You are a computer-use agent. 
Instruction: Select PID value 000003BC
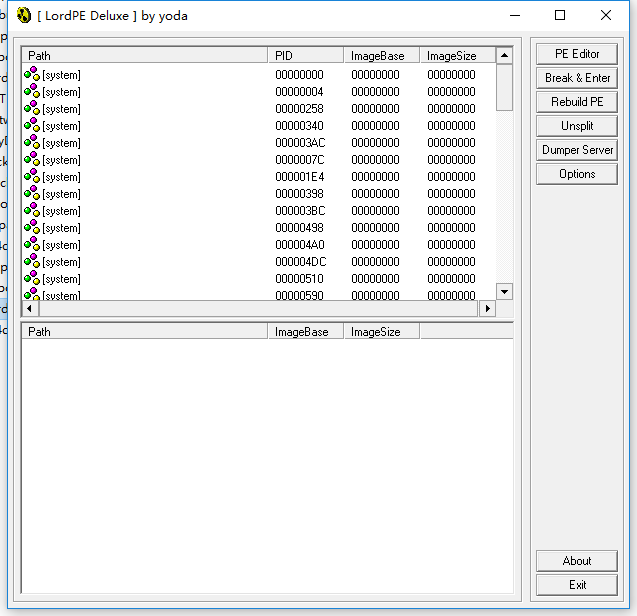300,211
